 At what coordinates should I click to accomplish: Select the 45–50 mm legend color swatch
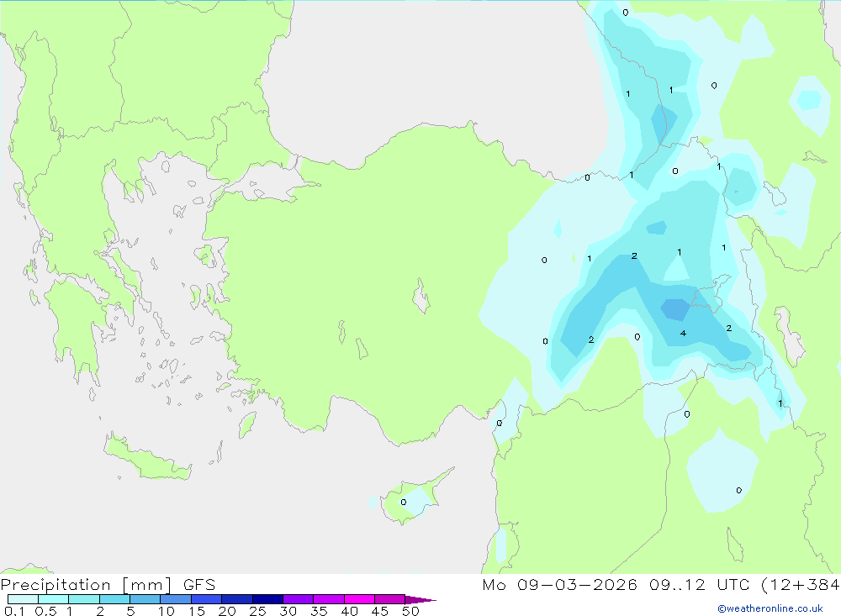coord(390,599)
